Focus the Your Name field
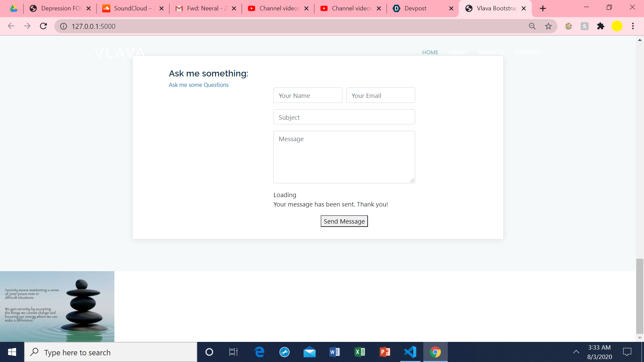This screenshot has width=644, height=362. click(x=308, y=96)
